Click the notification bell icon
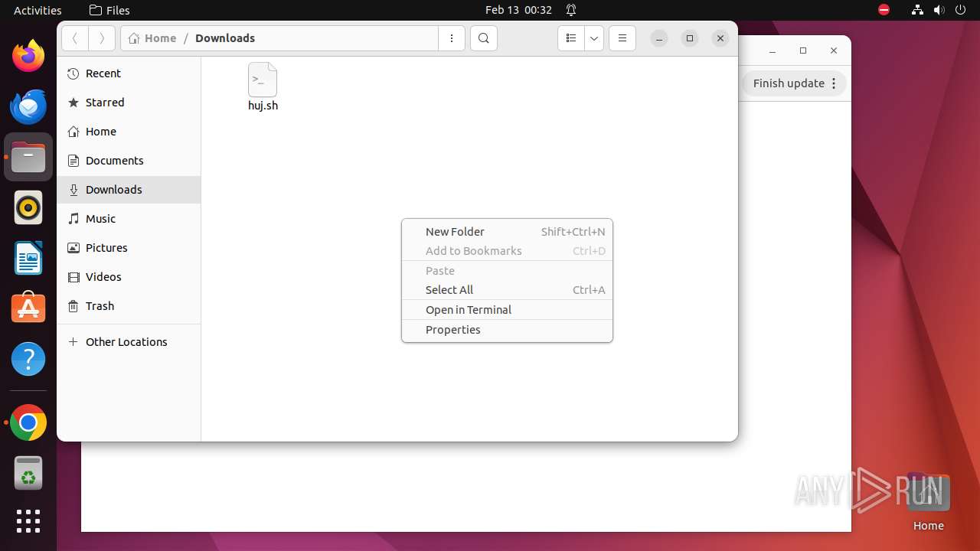The image size is (980, 551). (571, 10)
